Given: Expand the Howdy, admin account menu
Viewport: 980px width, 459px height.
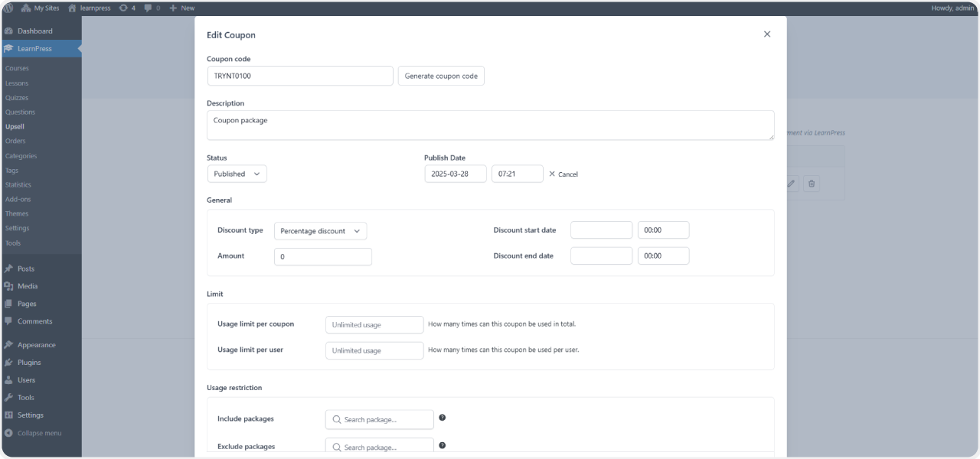Looking at the screenshot, I should click(953, 8).
